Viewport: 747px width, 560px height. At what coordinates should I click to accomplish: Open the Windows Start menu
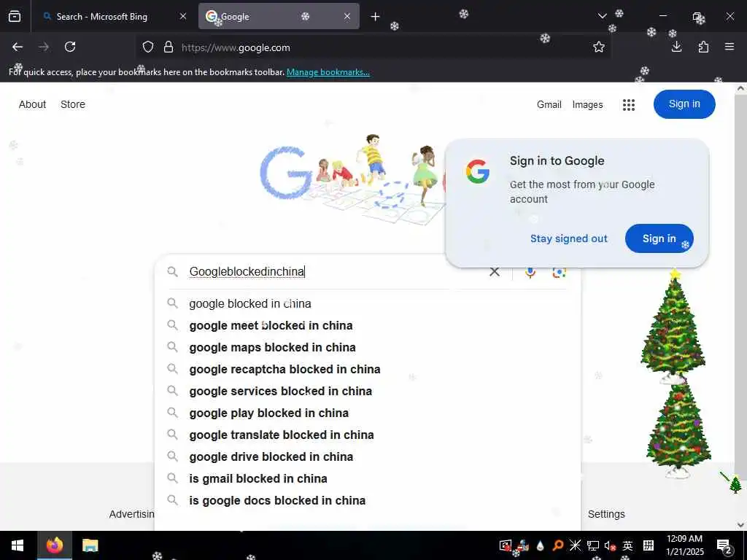18,545
